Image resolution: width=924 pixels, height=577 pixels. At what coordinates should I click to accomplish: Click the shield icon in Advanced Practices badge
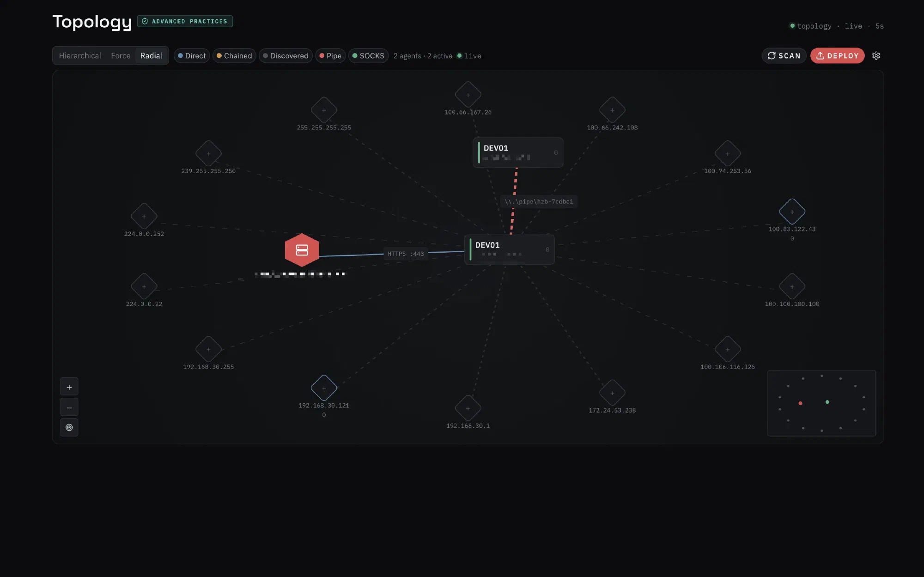[145, 21]
